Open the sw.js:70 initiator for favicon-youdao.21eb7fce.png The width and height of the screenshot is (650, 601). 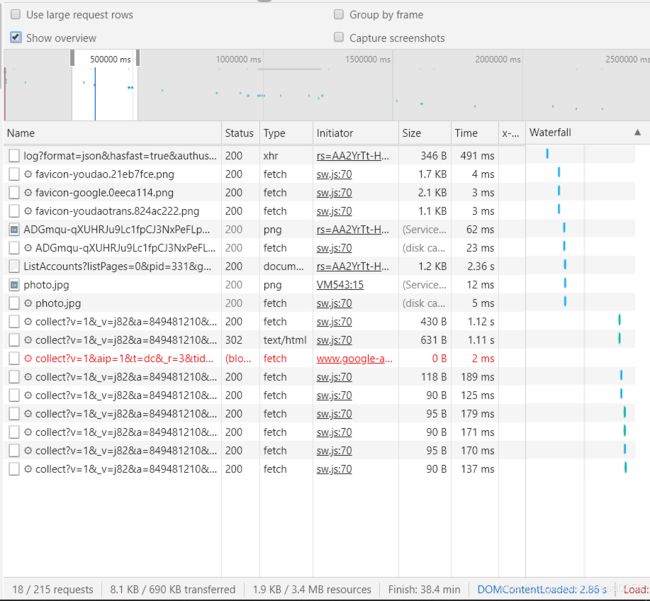coord(334,174)
